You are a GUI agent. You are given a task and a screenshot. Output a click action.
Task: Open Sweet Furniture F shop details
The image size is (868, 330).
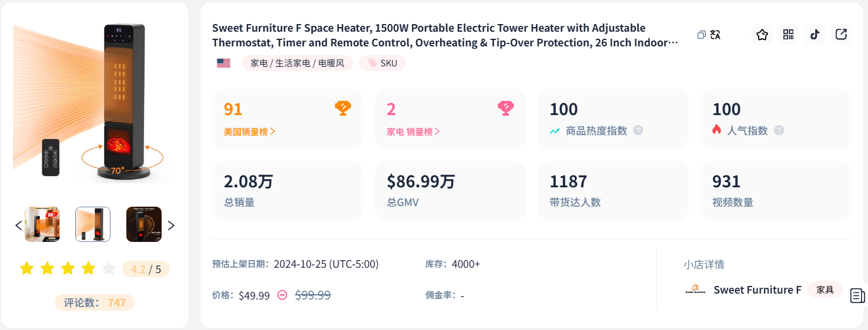[757, 289]
